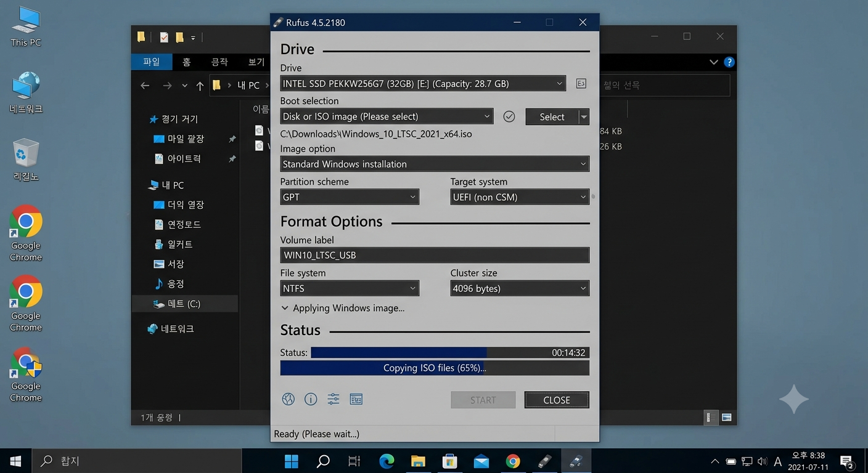
Task: Click the Copying ISO files progress bar
Action: (x=435, y=368)
